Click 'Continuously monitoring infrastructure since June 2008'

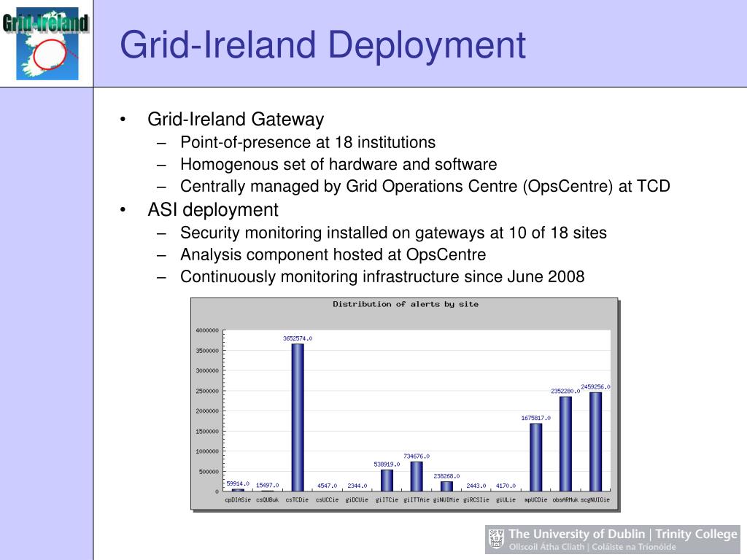tap(382, 276)
